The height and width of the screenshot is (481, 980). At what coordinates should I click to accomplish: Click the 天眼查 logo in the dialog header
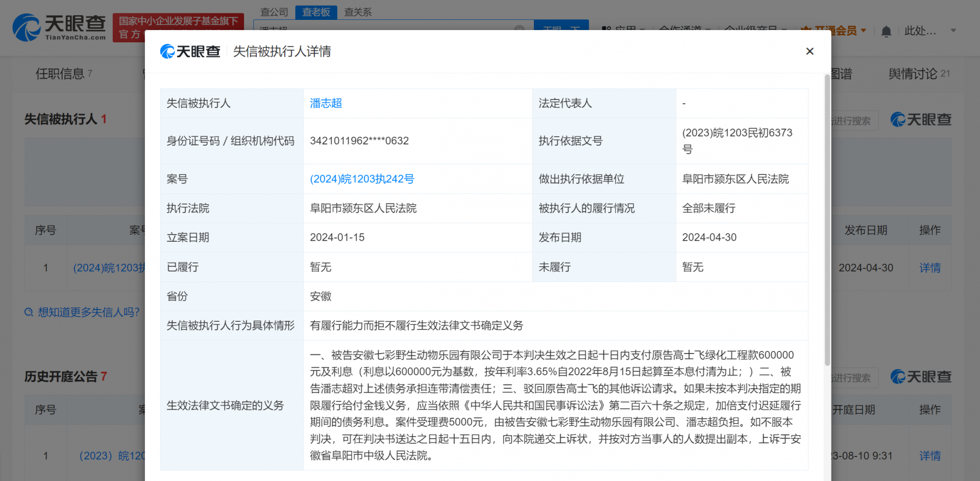coord(190,52)
